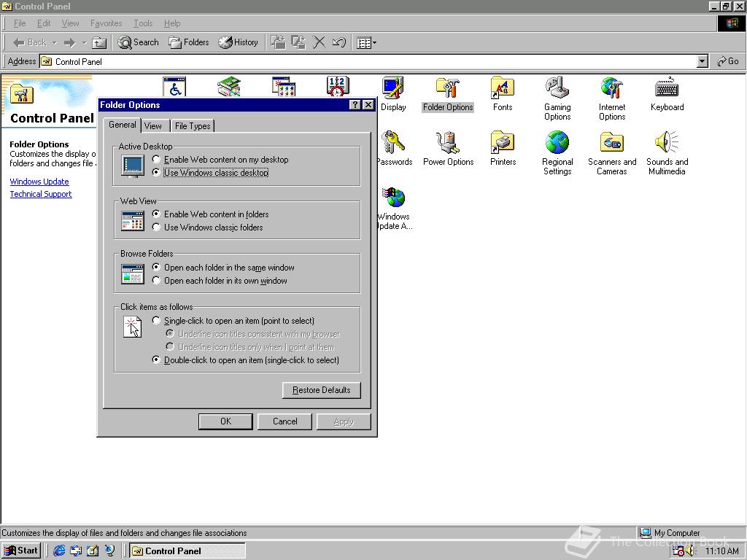Screen dimensions: 747x560
Task: Click the Move To toolbar icon
Action: 278,42
